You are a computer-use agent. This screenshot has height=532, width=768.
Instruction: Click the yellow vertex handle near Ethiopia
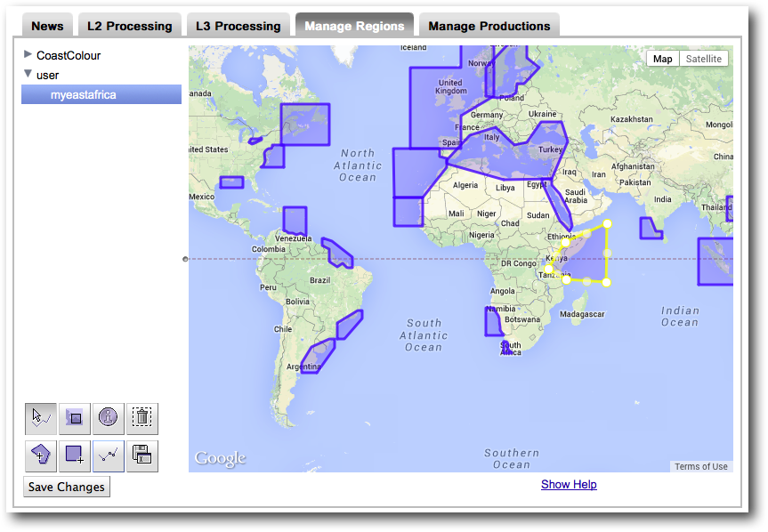click(x=565, y=242)
